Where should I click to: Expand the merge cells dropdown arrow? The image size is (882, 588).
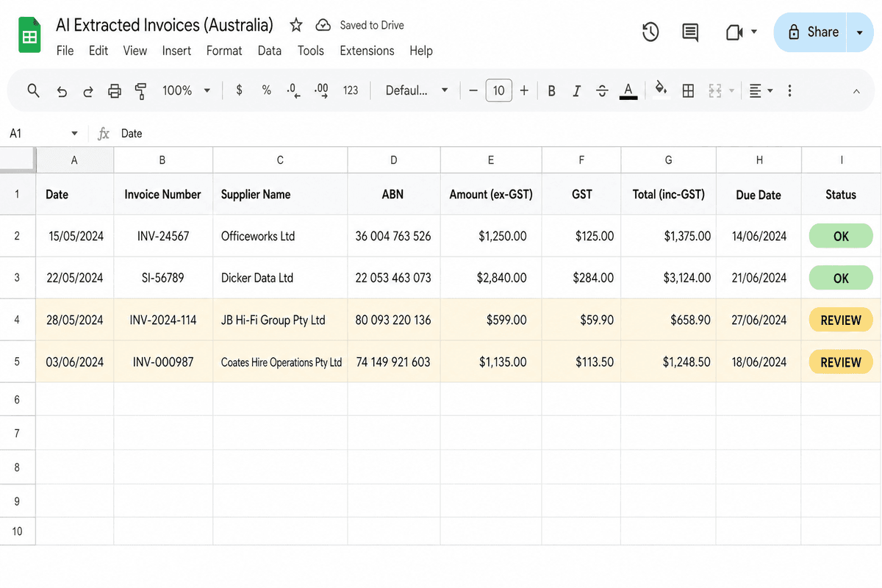coord(731,91)
